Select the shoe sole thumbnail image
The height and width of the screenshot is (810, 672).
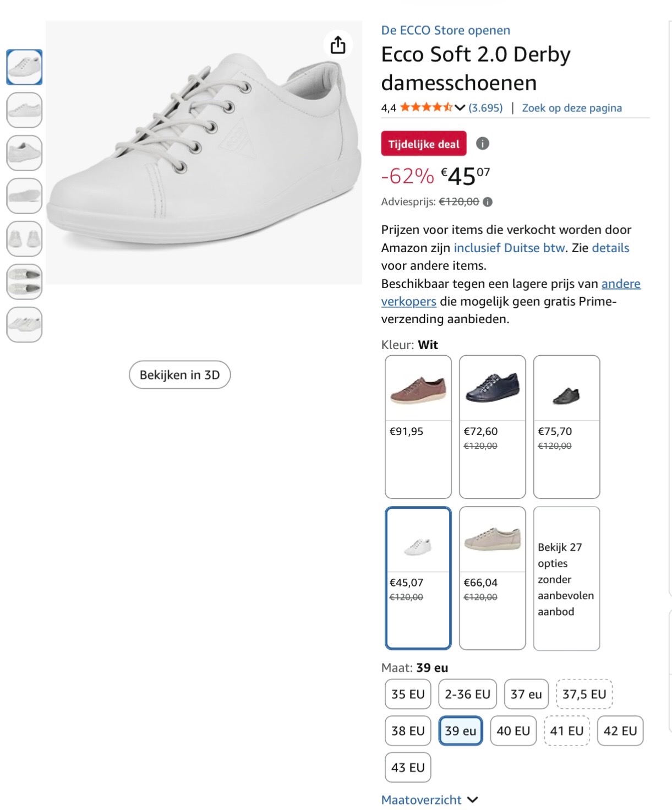(x=24, y=195)
